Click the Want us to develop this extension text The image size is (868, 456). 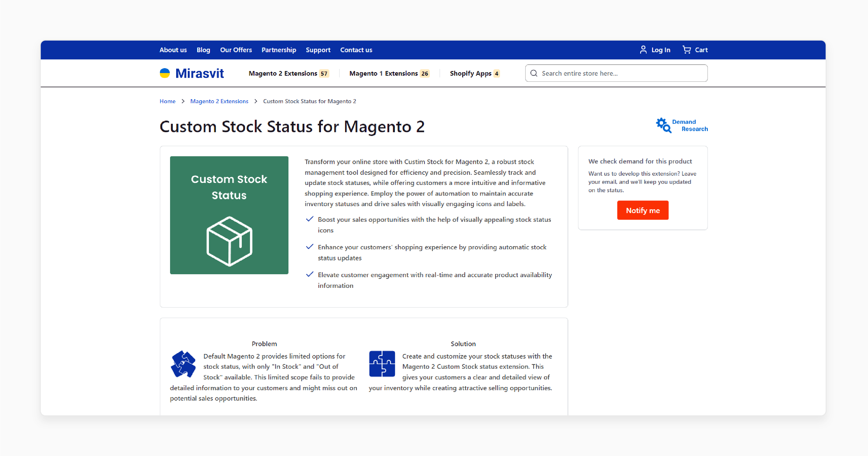pos(642,182)
